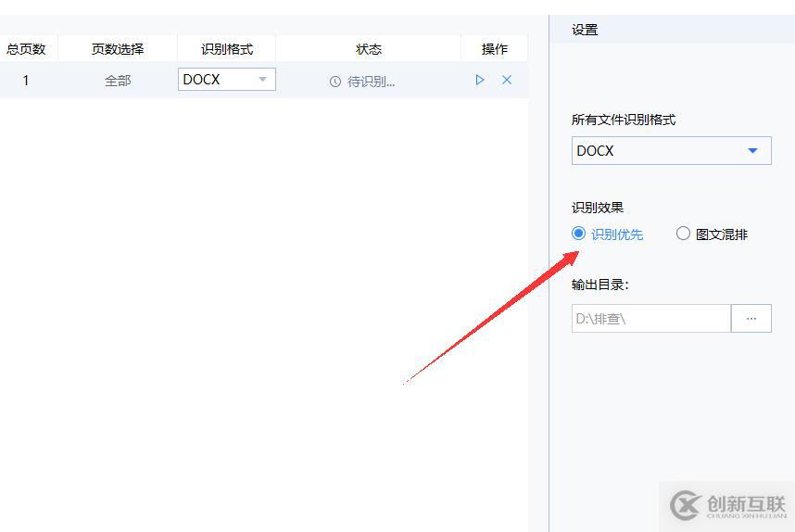The height and width of the screenshot is (532, 795).
Task: Click the 设置 panel heading
Action: click(585, 30)
